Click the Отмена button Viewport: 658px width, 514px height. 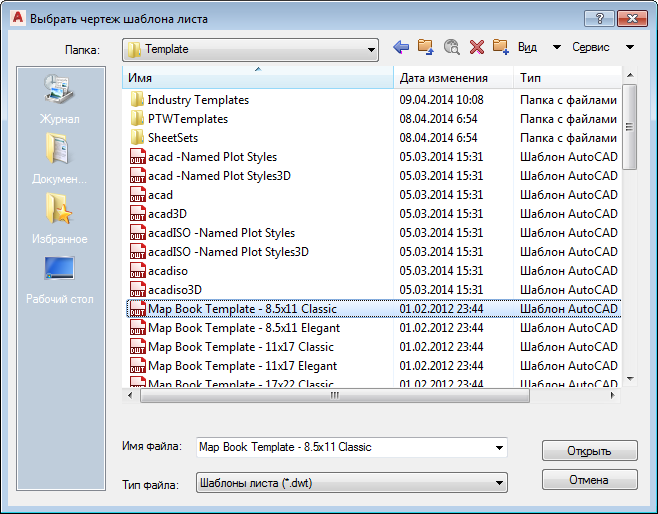pyautogui.click(x=590, y=480)
